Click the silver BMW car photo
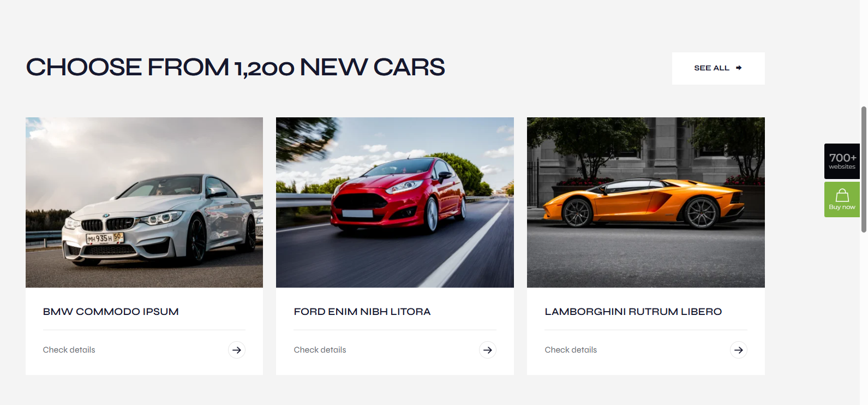This screenshot has width=868, height=405. [144, 202]
